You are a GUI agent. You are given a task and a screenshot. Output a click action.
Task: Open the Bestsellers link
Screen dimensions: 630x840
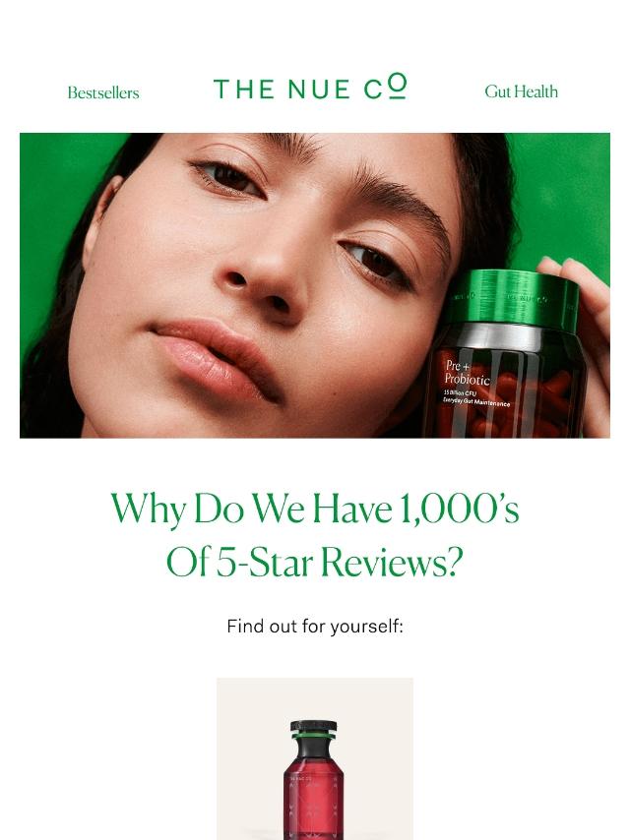(103, 92)
